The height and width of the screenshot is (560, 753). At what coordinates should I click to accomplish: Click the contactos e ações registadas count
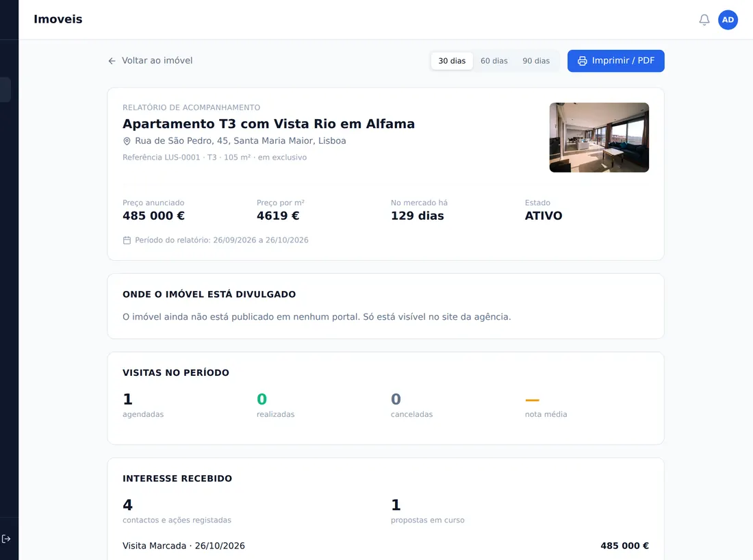tap(128, 505)
